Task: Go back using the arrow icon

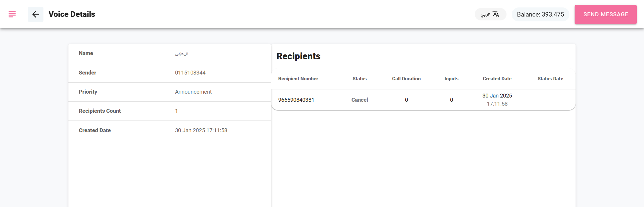Action: click(36, 14)
